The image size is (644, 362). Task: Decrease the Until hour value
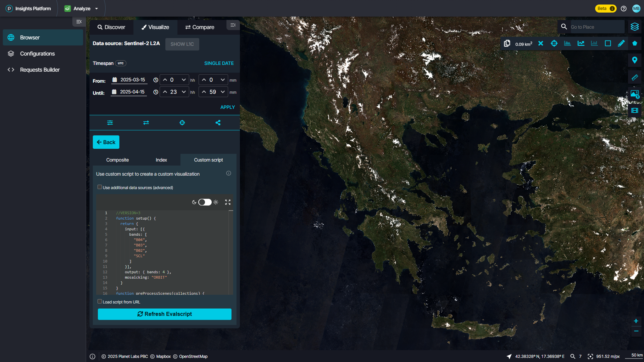coord(184,92)
